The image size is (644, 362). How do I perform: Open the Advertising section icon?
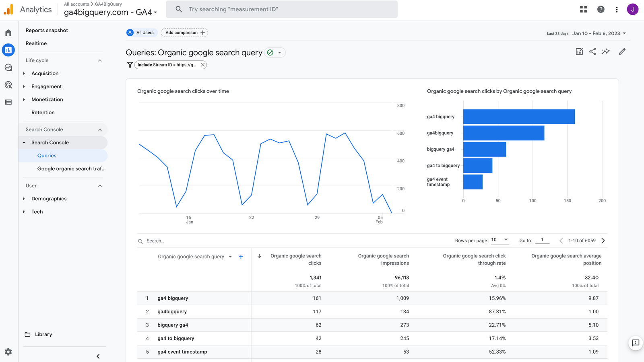8,85
